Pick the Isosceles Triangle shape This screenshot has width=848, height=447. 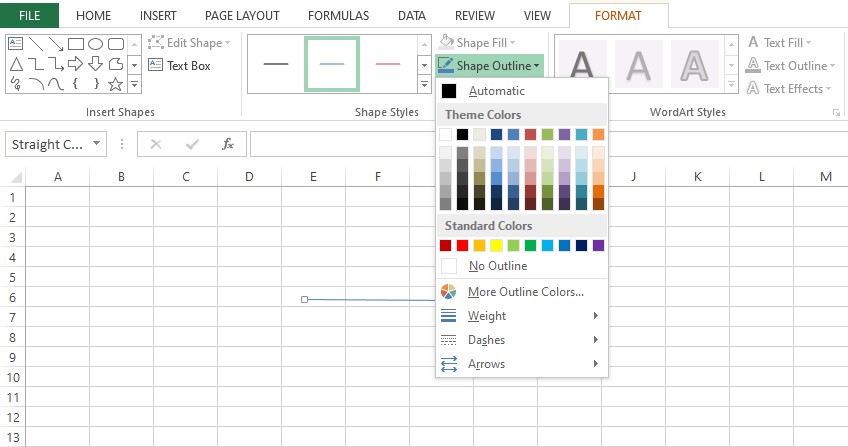(x=16, y=64)
